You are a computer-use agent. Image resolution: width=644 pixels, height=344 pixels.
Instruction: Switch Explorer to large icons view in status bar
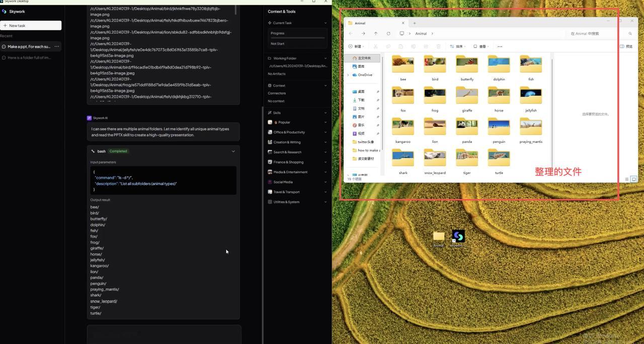[x=634, y=179]
